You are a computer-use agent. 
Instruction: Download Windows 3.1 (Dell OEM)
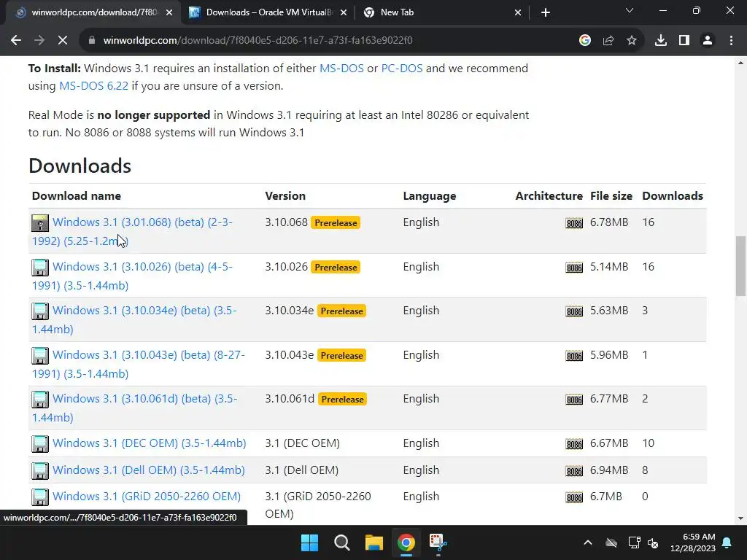pos(149,470)
